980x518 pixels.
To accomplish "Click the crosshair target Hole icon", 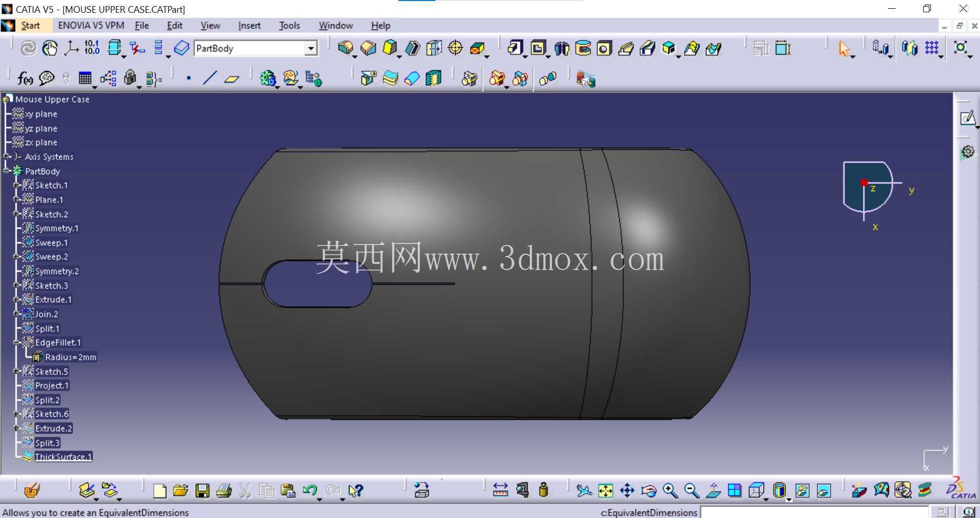I will [x=455, y=48].
